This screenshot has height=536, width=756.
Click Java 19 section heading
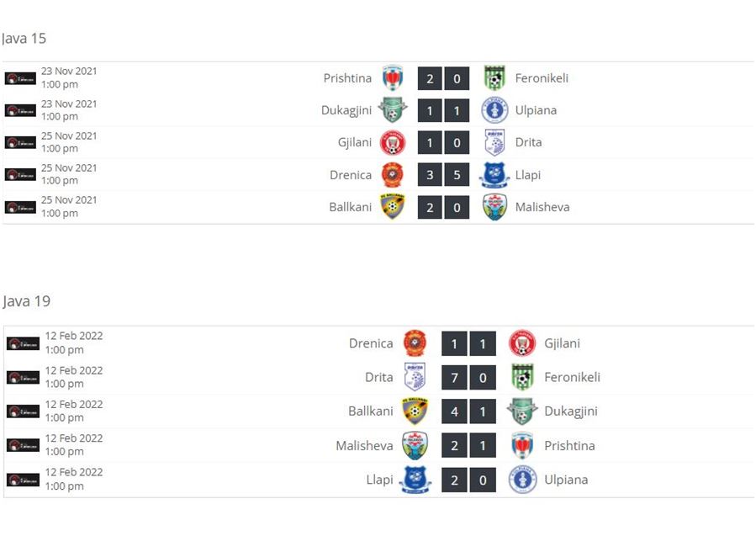[27, 301]
